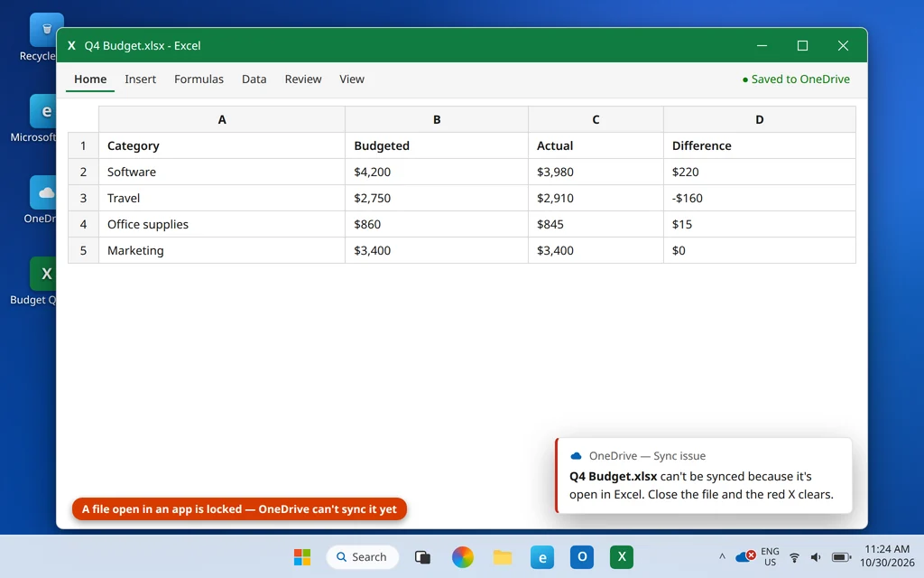Select the Marketing category cell

pos(222,250)
